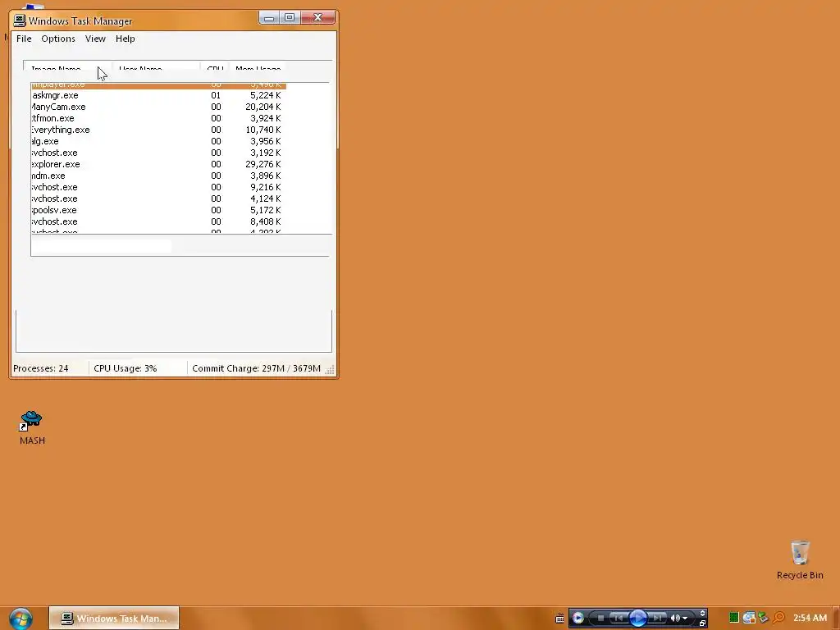Click the ManyCam system tray icon
Screen dimensions: 840x630
[749, 618]
